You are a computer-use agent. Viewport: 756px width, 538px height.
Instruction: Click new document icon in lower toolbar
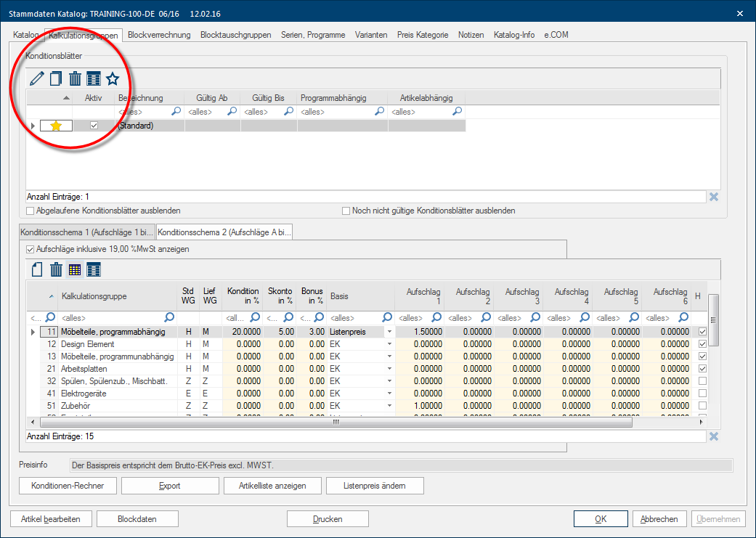click(37, 270)
